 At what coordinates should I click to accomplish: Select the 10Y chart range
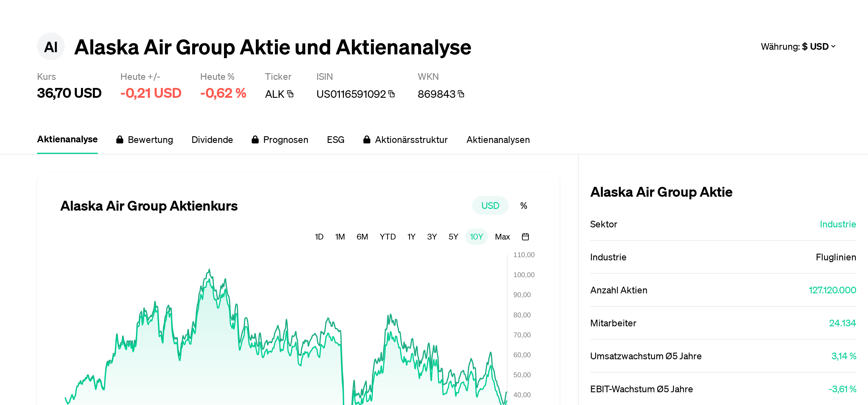pos(477,237)
